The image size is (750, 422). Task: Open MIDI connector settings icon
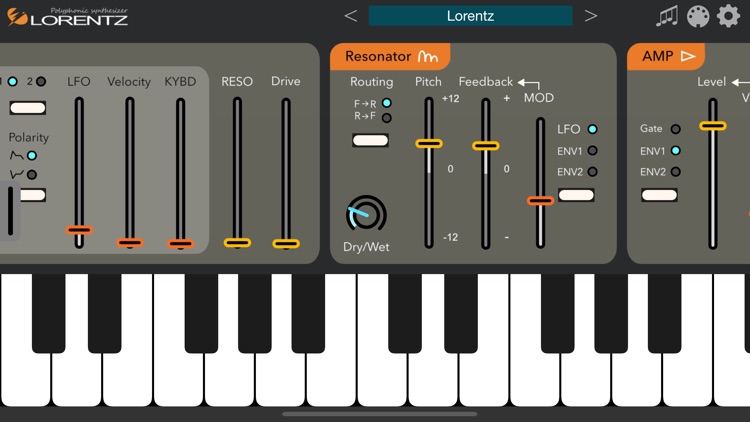tap(698, 16)
